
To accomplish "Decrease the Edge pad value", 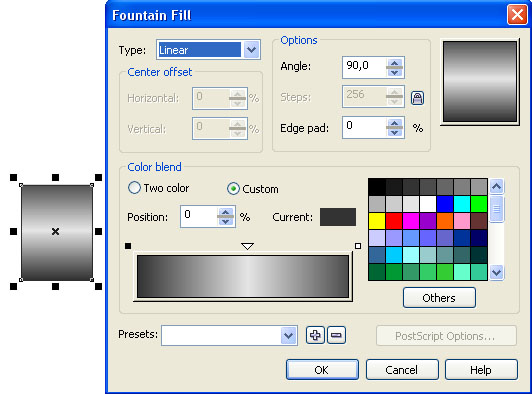I will [394, 132].
